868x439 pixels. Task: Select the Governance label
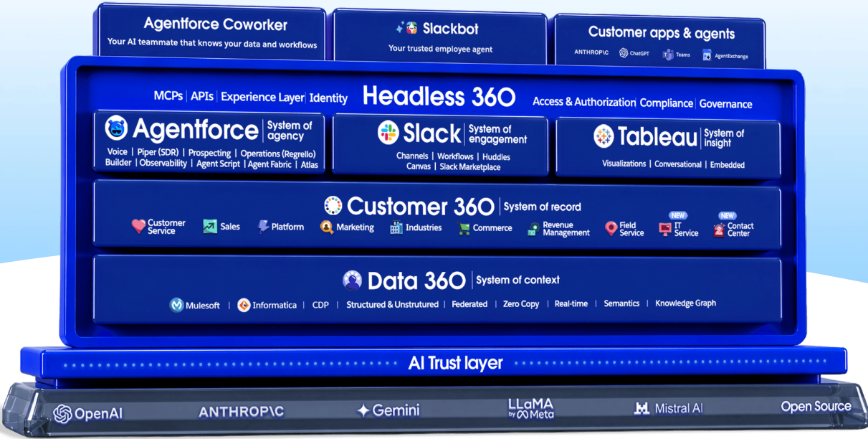pyautogui.click(x=725, y=104)
